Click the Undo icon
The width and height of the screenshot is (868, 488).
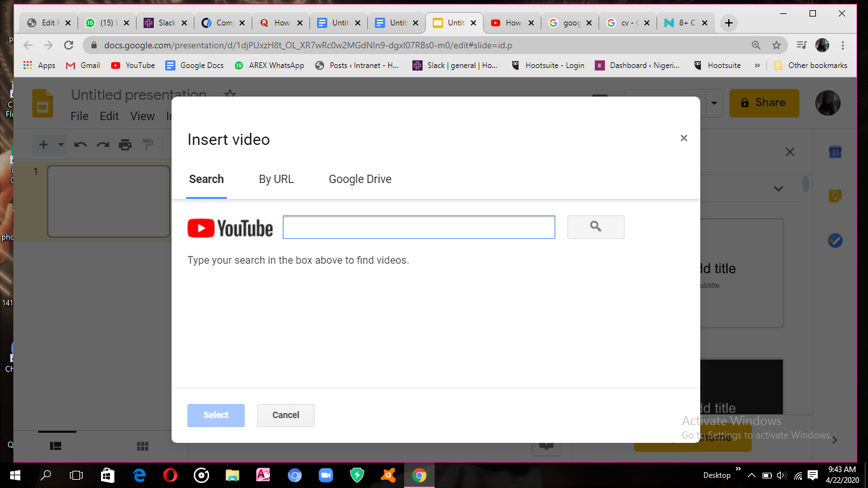80,145
